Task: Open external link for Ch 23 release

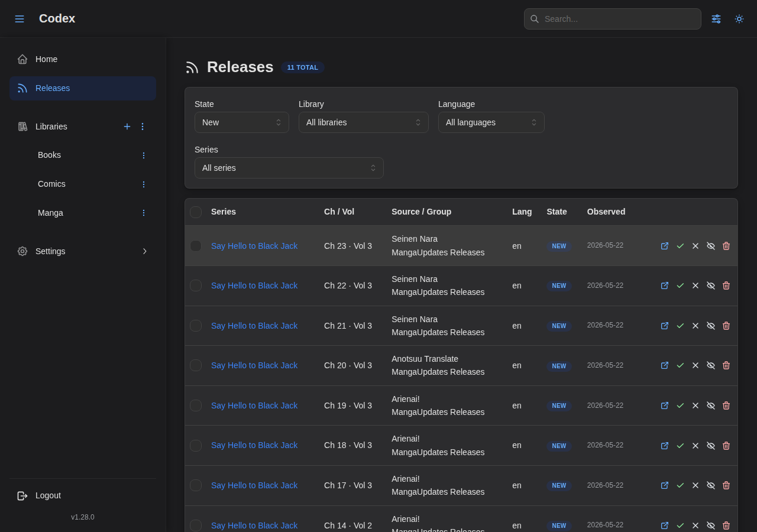Action: pyautogui.click(x=665, y=246)
